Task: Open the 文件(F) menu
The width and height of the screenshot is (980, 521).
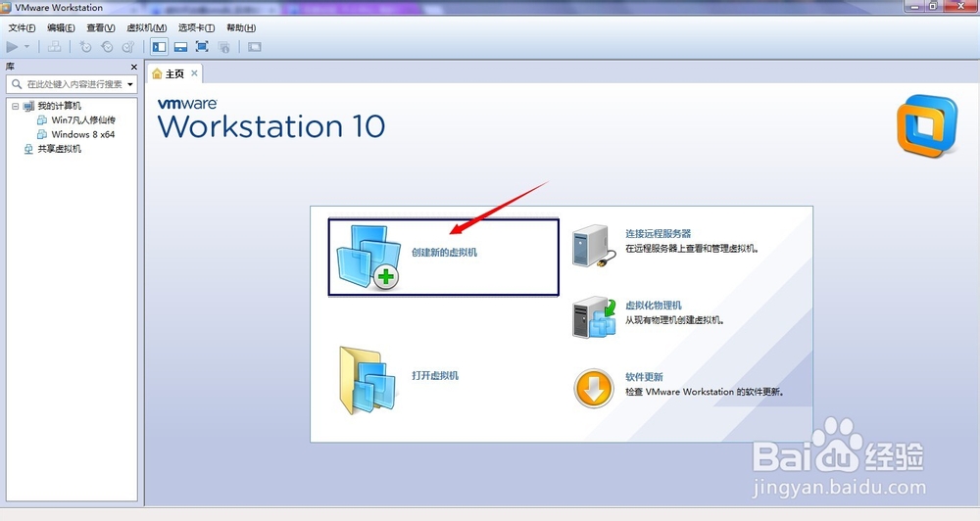Action: (x=22, y=27)
